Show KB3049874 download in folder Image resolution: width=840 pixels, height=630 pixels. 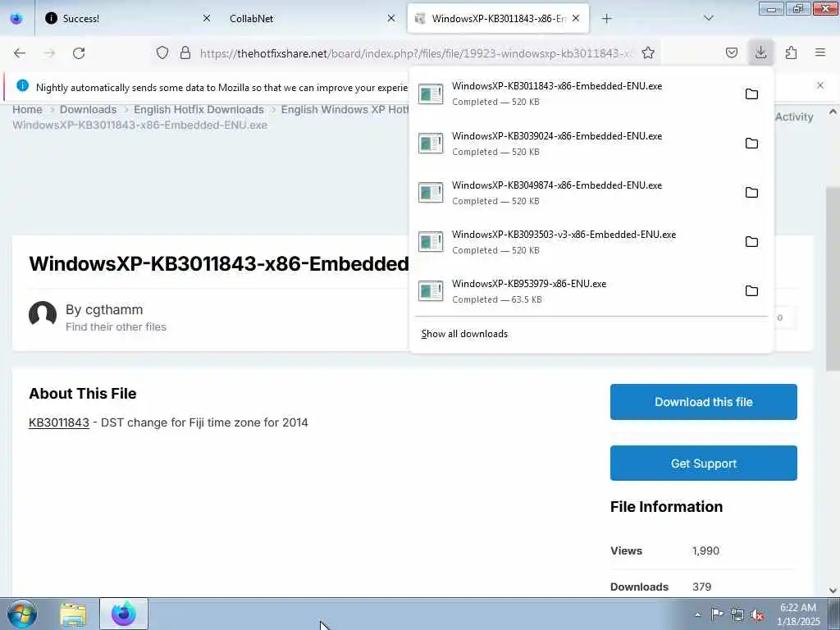click(751, 193)
